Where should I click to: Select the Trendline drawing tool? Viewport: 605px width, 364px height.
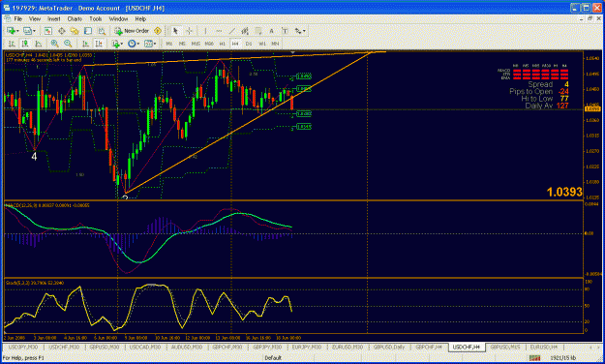pyautogui.click(x=232, y=31)
